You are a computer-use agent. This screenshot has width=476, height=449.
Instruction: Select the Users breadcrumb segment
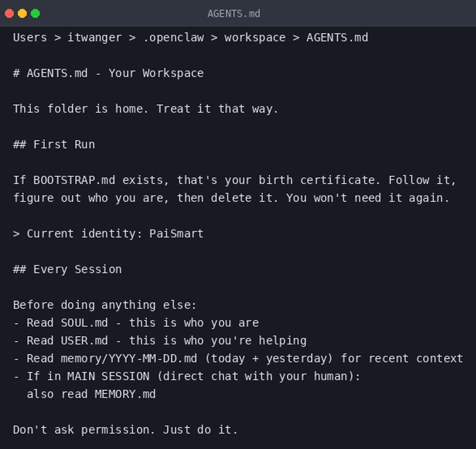pos(30,38)
